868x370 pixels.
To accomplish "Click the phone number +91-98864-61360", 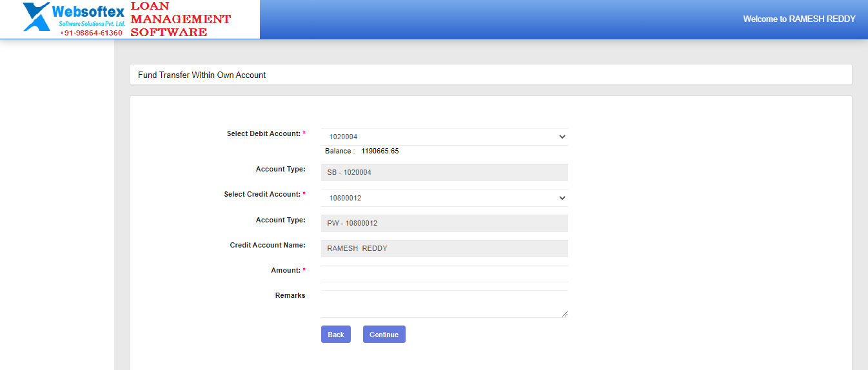I will point(92,33).
